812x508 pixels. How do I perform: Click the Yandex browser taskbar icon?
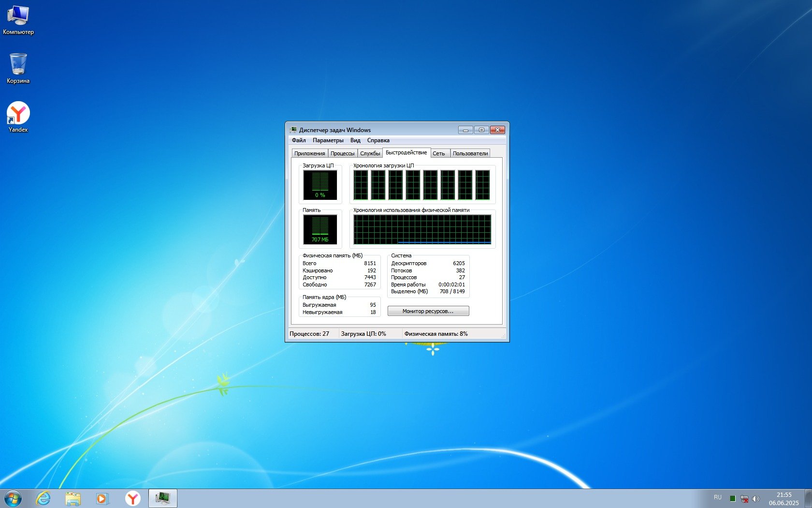pos(132,498)
